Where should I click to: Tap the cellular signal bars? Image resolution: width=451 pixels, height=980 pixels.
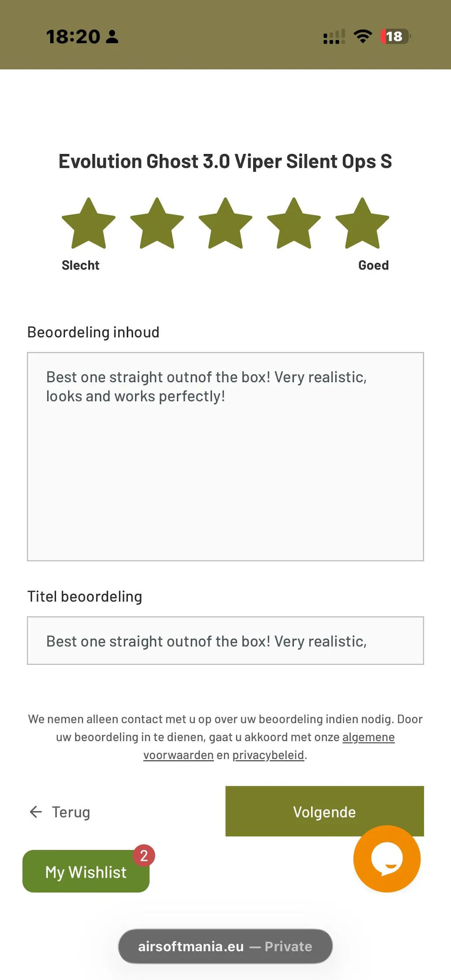(x=334, y=37)
